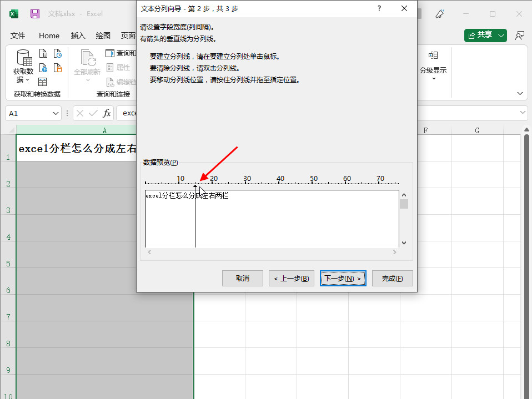
Task: Click the preview's vertical scrollbar down arrow
Action: [404, 243]
